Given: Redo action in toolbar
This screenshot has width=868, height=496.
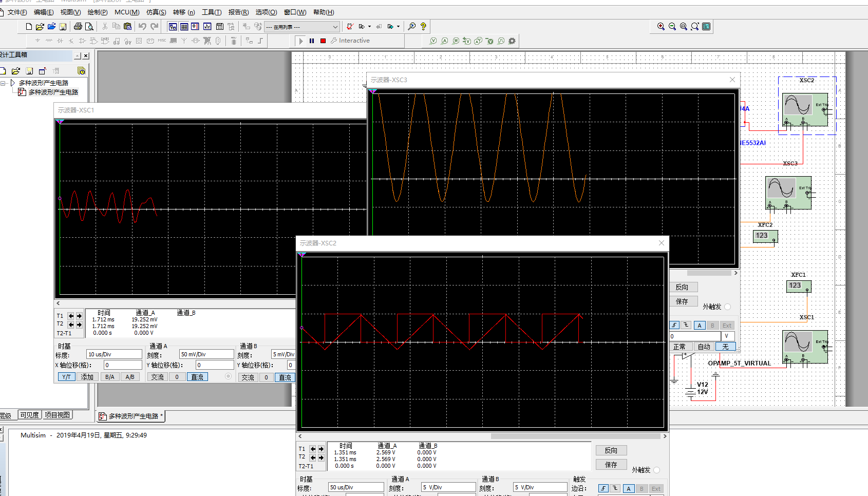Looking at the screenshot, I should [154, 27].
